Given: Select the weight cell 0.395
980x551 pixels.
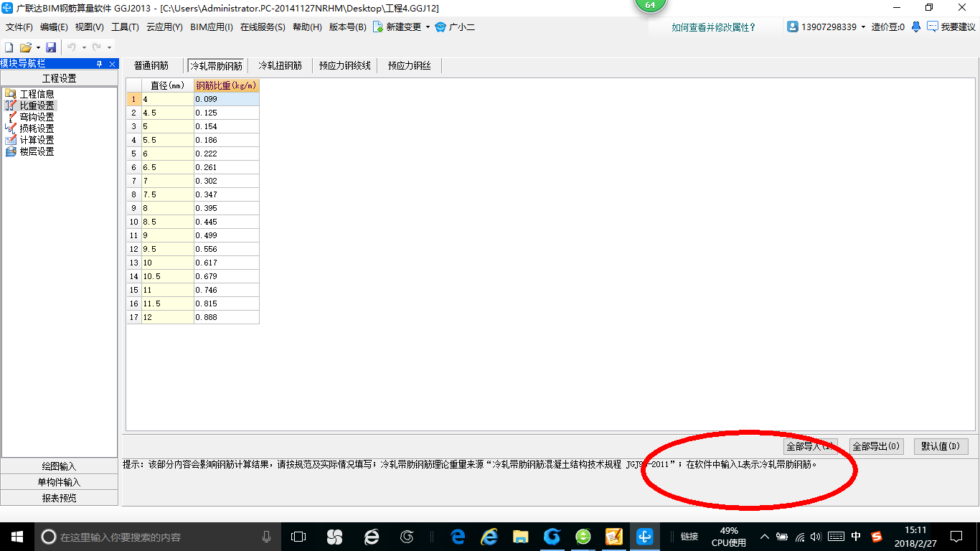Looking at the screenshot, I should coord(227,208).
